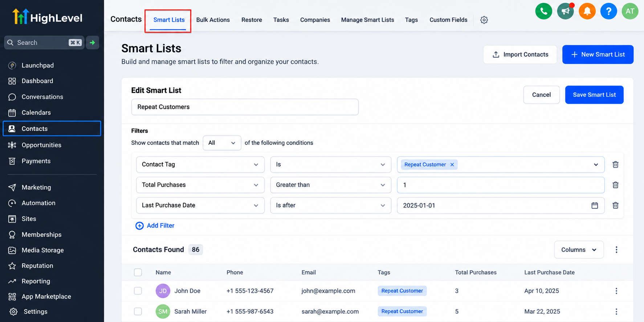
Task: Open the All match condition dropdown
Action: (222, 143)
